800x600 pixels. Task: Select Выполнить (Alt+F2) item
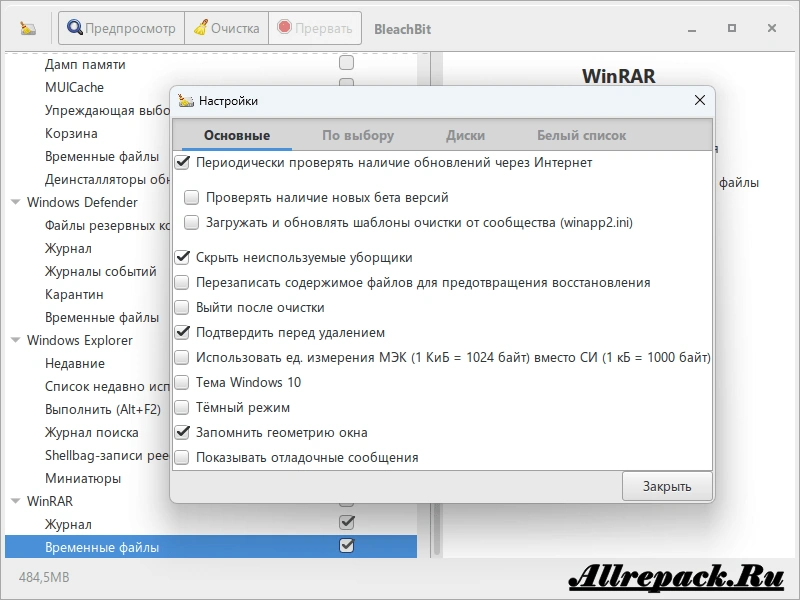click(x=103, y=409)
